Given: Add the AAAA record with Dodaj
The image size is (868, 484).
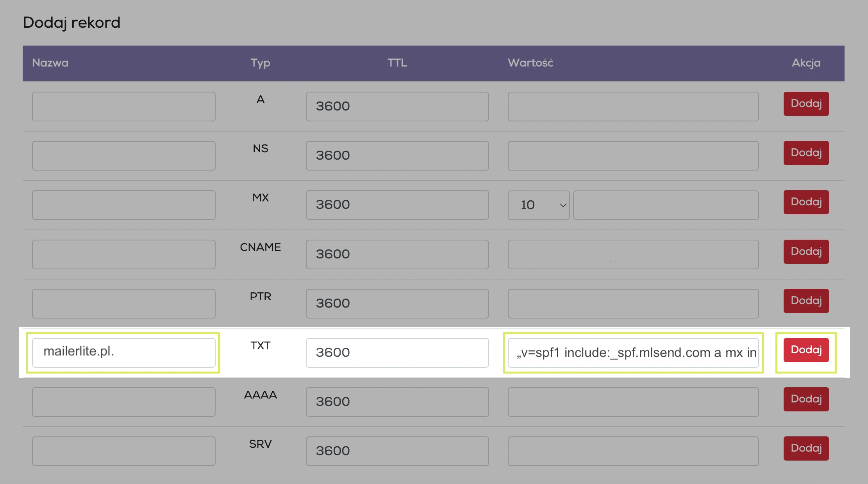Looking at the screenshot, I should pos(805,399).
